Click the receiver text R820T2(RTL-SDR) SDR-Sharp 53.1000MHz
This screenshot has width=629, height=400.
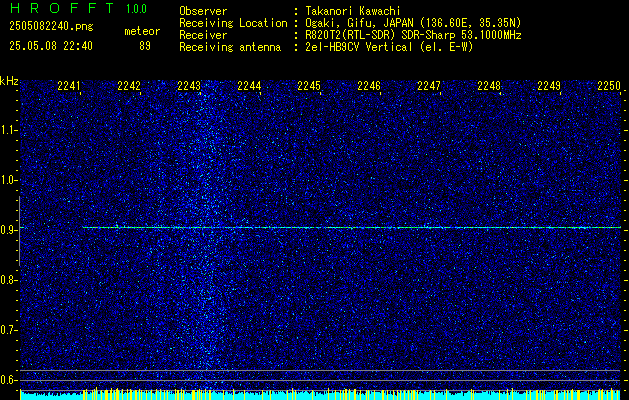tap(413, 35)
